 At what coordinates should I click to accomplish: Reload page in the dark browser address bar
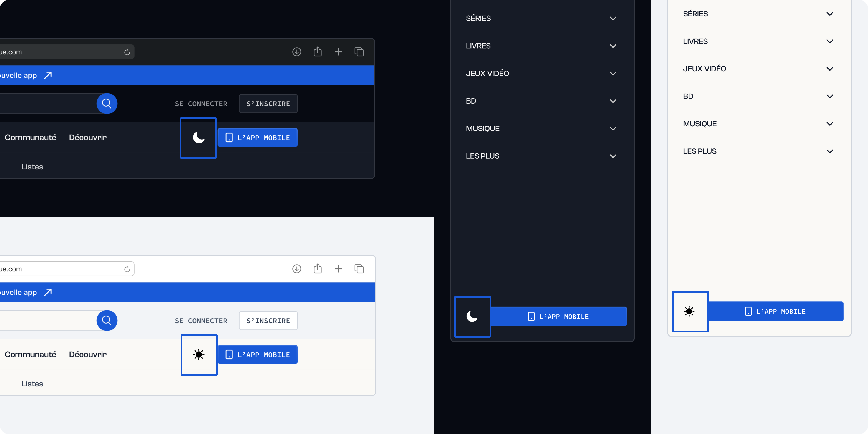(127, 52)
